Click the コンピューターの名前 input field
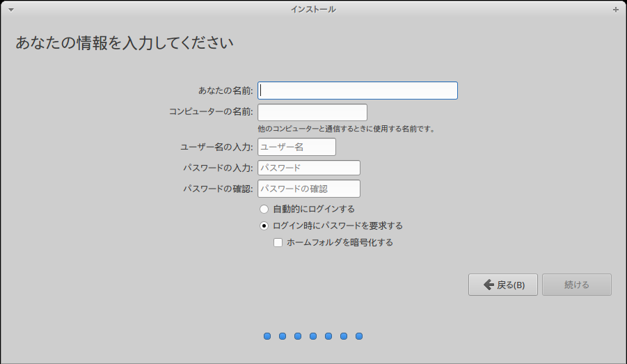This screenshot has height=364, width=627. click(312, 112)
